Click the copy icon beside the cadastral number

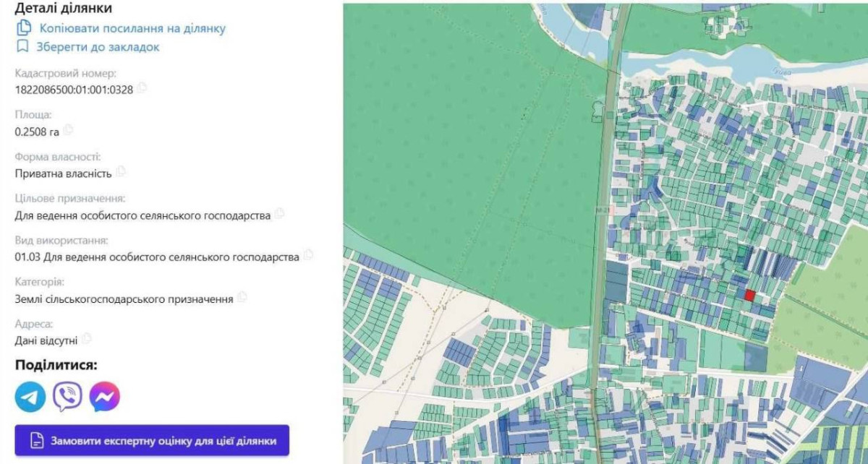tap(142, 88)
